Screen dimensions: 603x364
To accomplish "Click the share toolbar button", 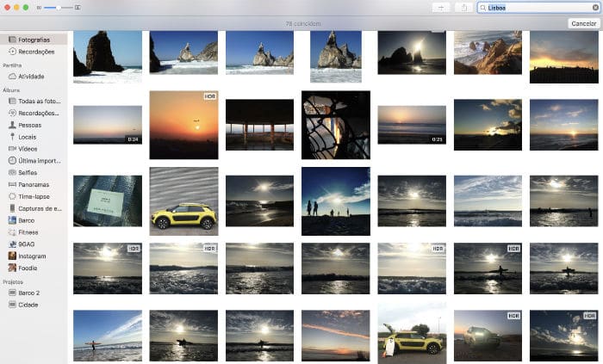I will (x=464, y=8).
